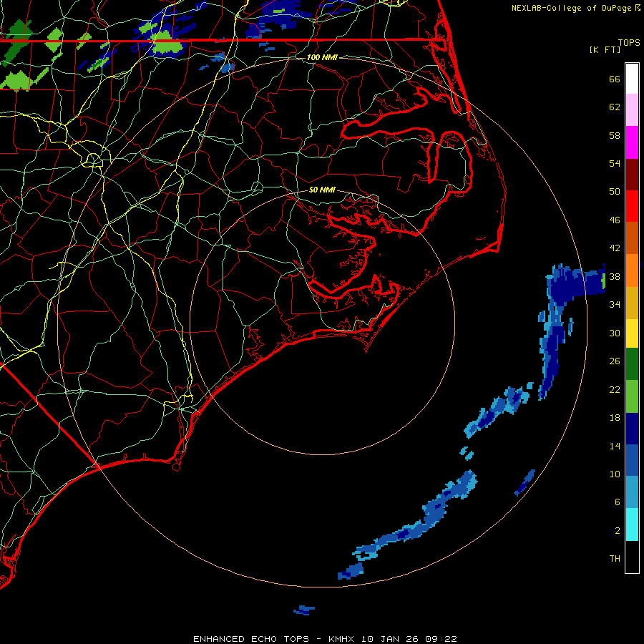Click the '66' legend value
The width and height of the screenshot is (644, 644).
(x=615, y=79)
